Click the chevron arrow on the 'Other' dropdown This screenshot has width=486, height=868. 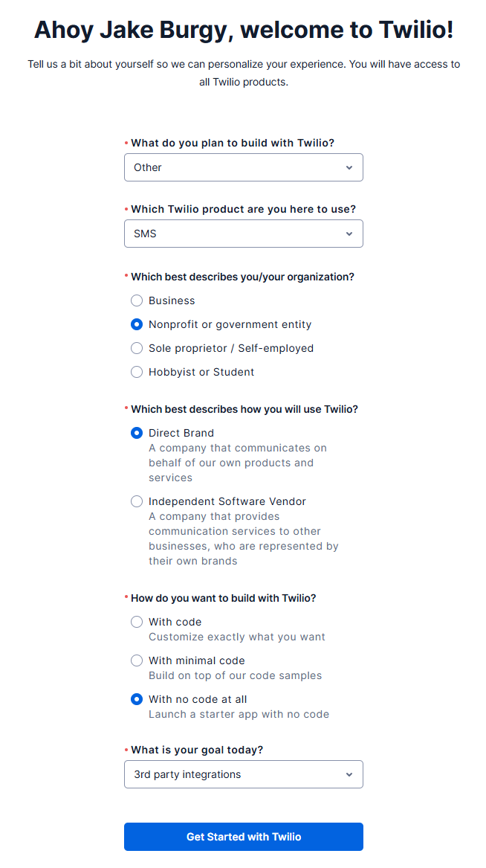pos(349,167)
